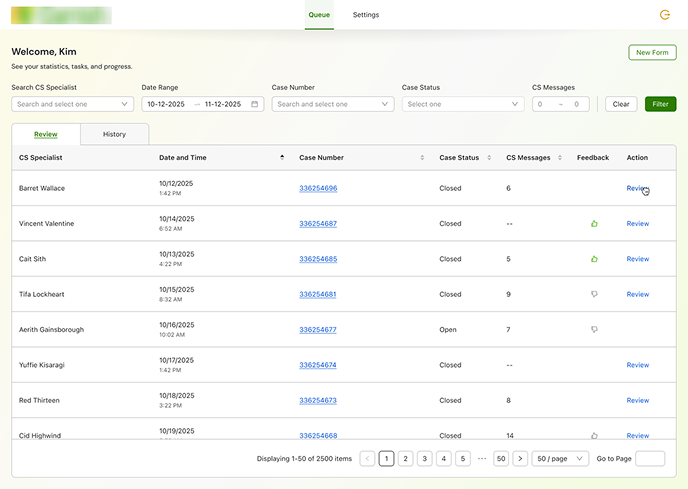688x489 pixels.
Task: Click Review action for Vincent Valentine
Action: (638, 223)
